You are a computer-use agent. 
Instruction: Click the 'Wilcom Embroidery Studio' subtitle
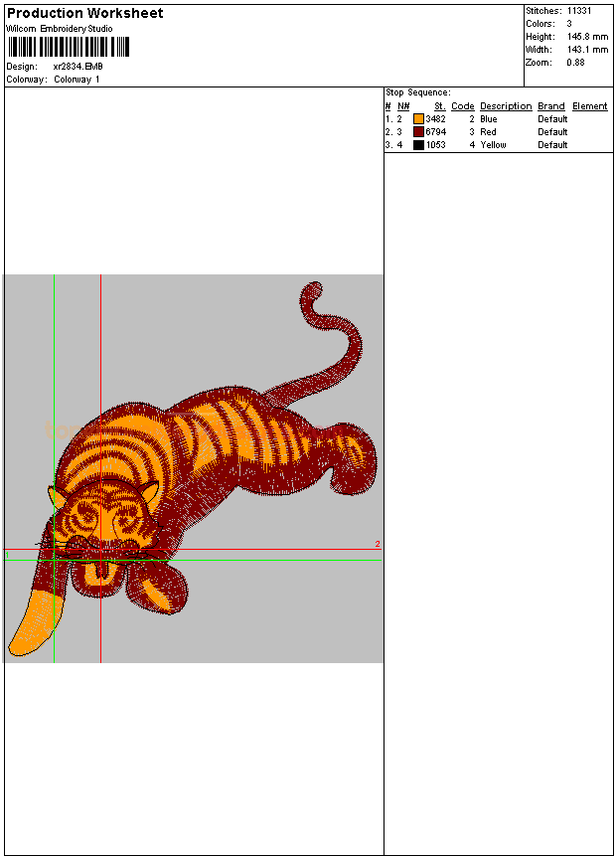60,29
